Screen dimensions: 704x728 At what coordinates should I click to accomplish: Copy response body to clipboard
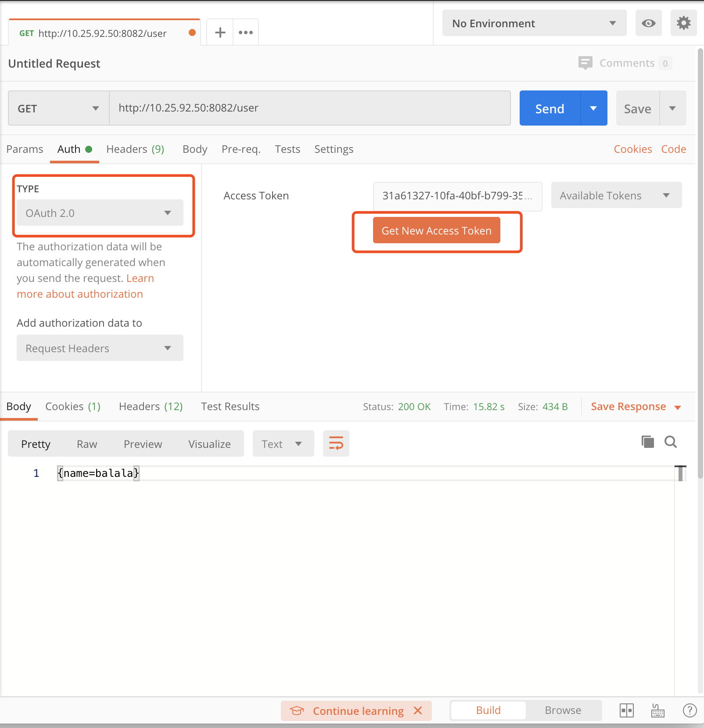click(647, 442)
